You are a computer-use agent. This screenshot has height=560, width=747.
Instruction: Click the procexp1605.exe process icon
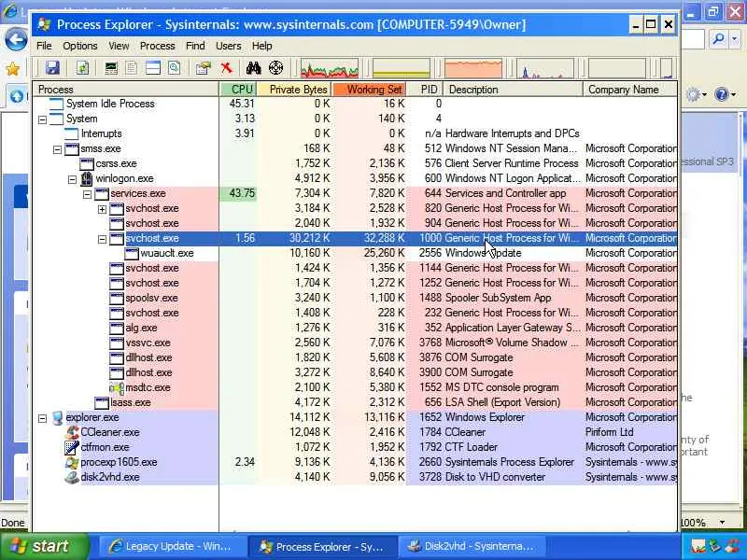coord(72,462)
